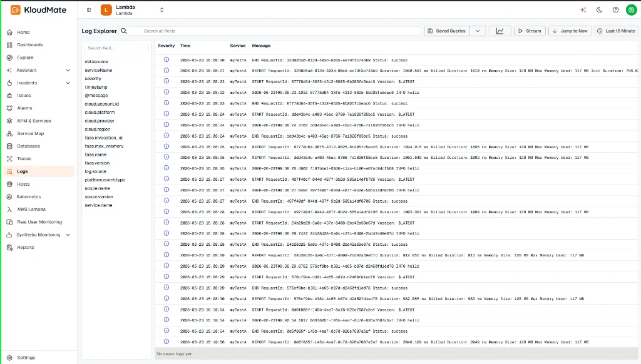Open Issues in sidebar
Screen dimensions: 641x364
(x=24, y=96)
